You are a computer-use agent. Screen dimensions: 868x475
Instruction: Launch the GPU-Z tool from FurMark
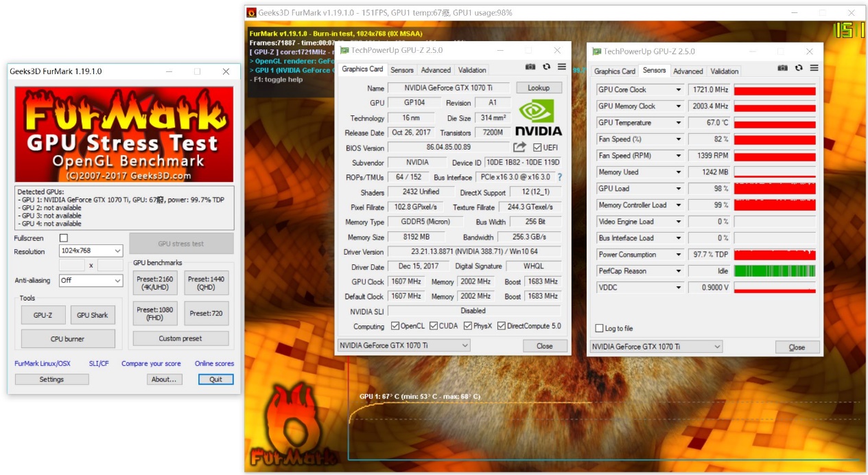[x=43, y=315]
